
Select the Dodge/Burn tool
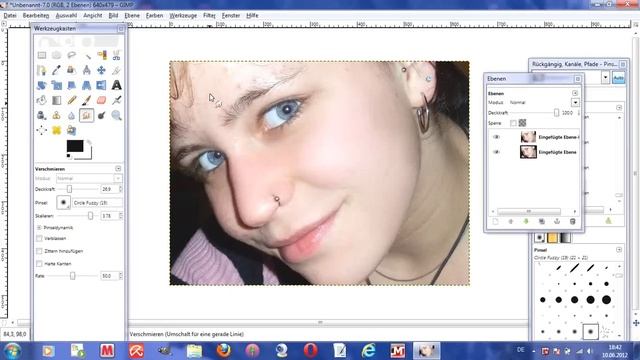pos(102,116)
